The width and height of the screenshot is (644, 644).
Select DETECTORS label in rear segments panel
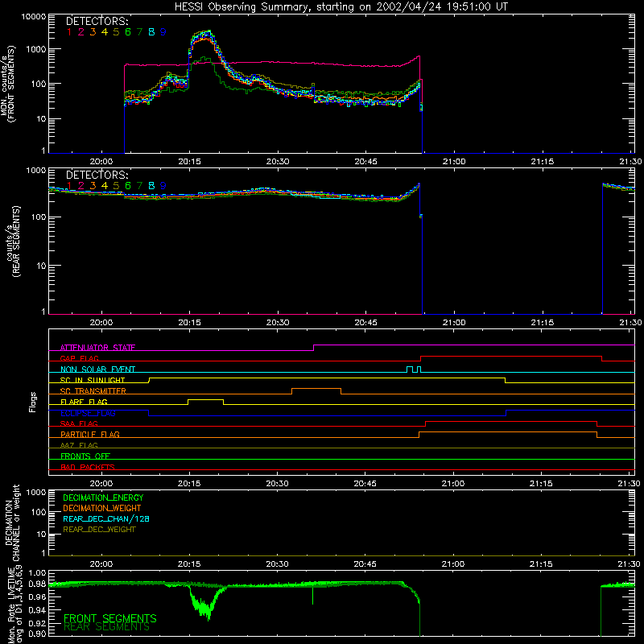(97, 175)
